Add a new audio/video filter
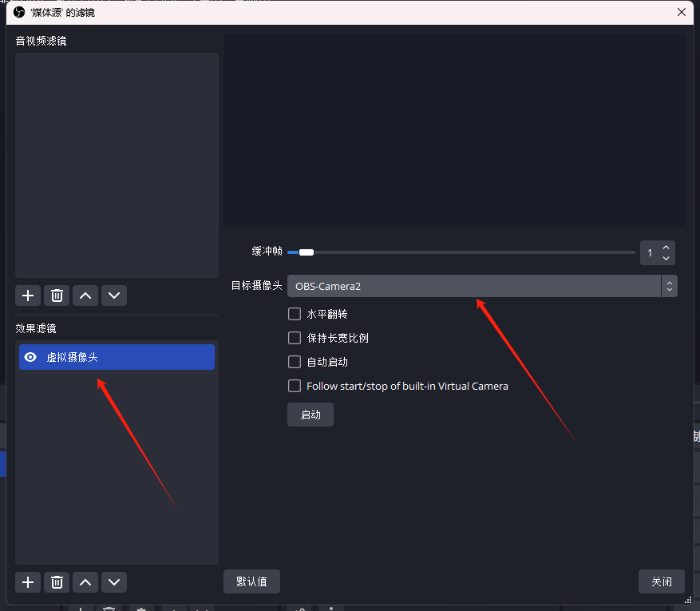 (x=28, y=296)
